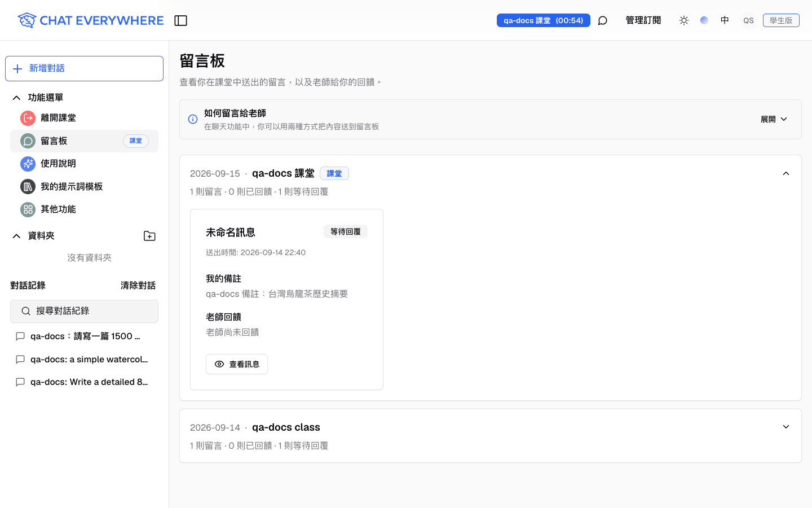812x508 pixels.
Task: Open conversation 'qa-docs: Write a detailed 8...'
Action: (84, 382)
